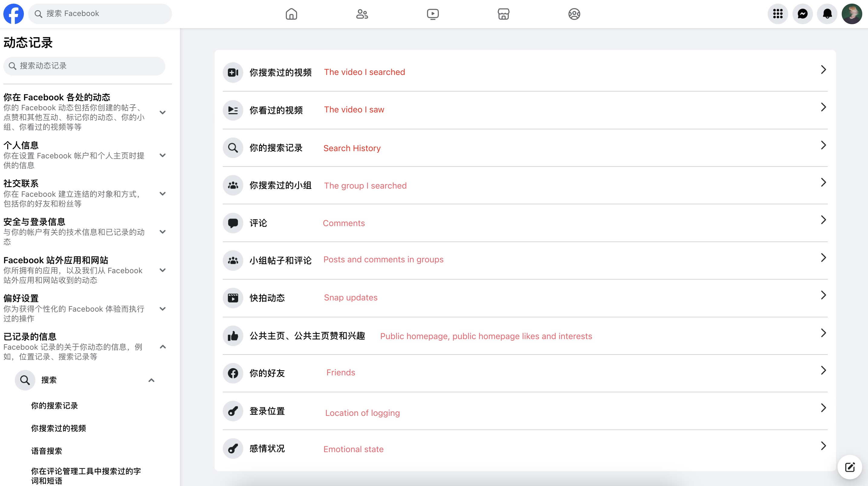Click the 搜索 Facebook search input field

coord(100,14)
